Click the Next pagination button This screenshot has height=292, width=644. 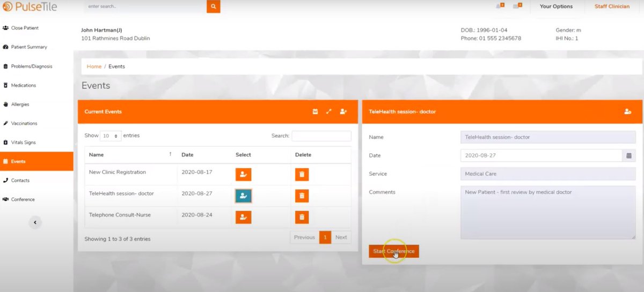(x=341, y=237)
